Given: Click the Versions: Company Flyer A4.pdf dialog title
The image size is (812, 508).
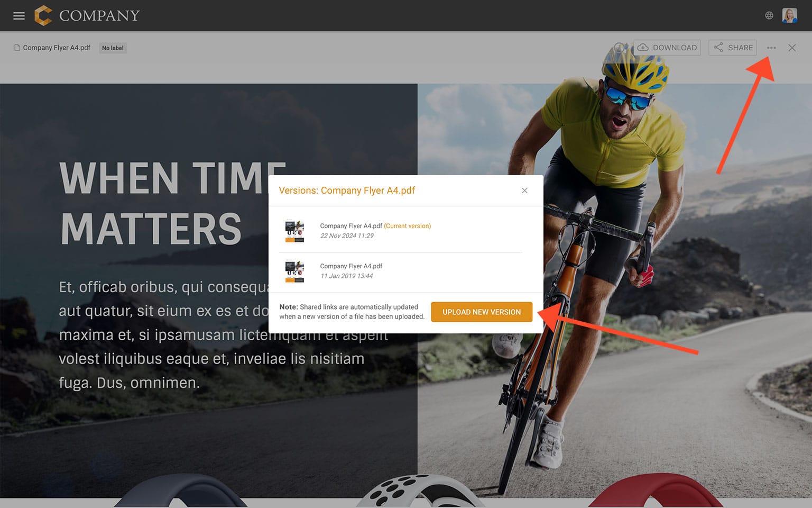Looking at the screenshot, I should point(347,190).
